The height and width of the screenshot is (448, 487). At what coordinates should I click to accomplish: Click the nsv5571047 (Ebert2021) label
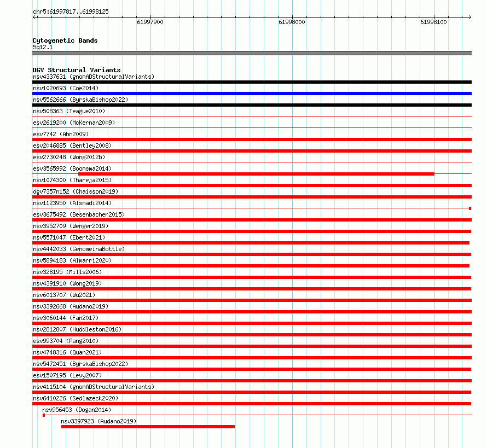click(x=69, y=237)
